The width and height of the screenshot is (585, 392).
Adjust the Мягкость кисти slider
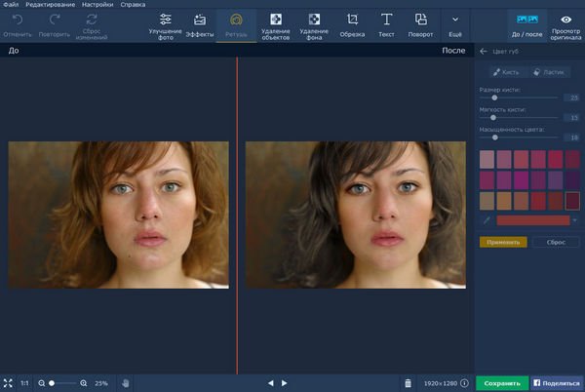pos(519,117)
